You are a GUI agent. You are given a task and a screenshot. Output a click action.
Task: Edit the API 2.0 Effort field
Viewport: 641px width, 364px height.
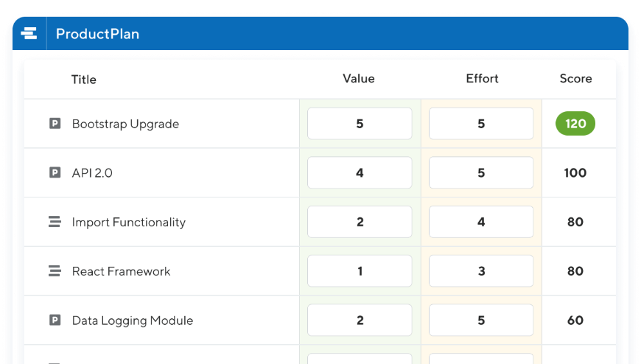(x=481, y=173)
